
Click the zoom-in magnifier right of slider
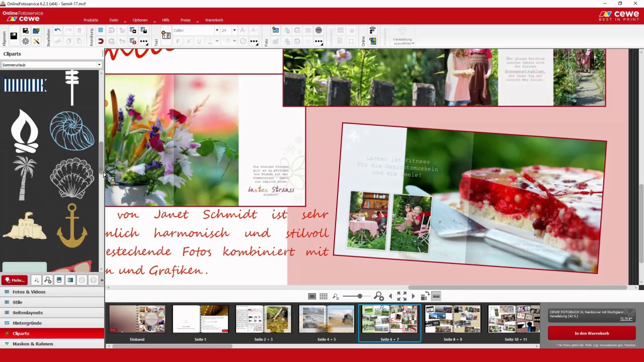point(379,296)
